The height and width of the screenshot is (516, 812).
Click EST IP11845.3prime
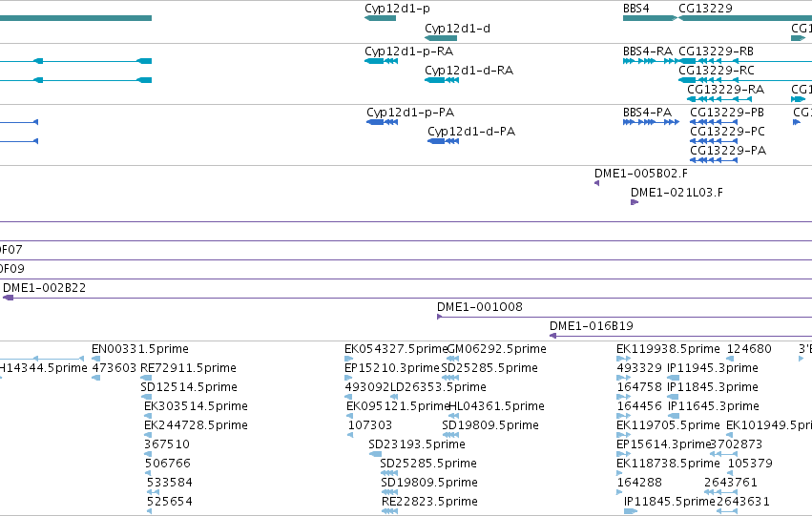pyautogui.click(x=713, y=387)
